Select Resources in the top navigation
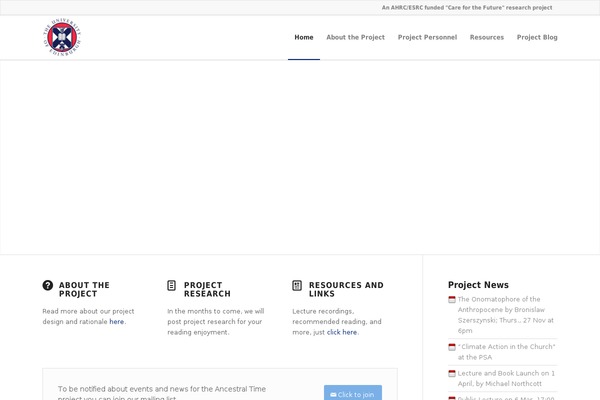 pyautogui.click(x=486, y=37)
